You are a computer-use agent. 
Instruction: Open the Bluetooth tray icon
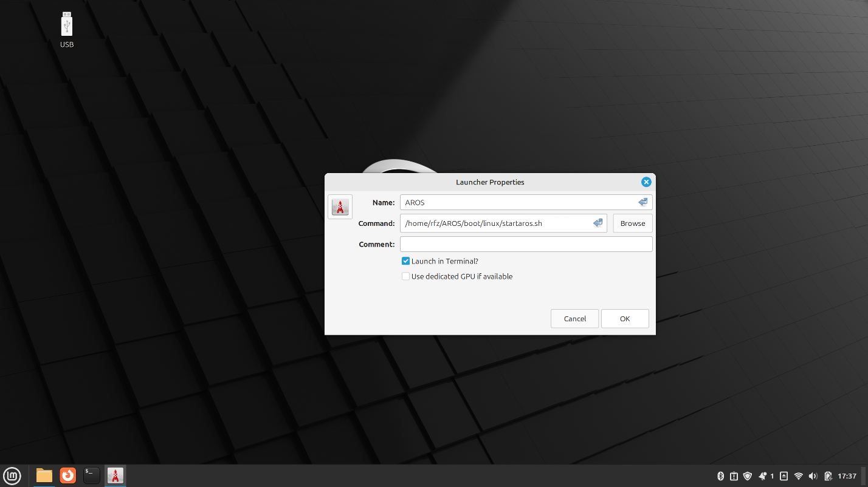(721, 476)
